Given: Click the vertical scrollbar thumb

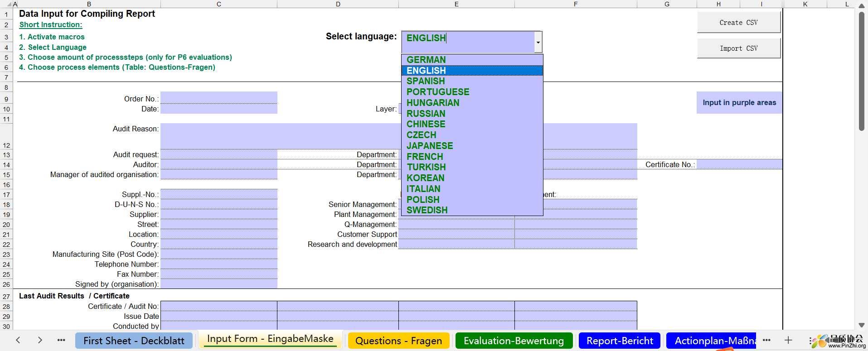Looking at the screenshot, I should click(862, 71).
